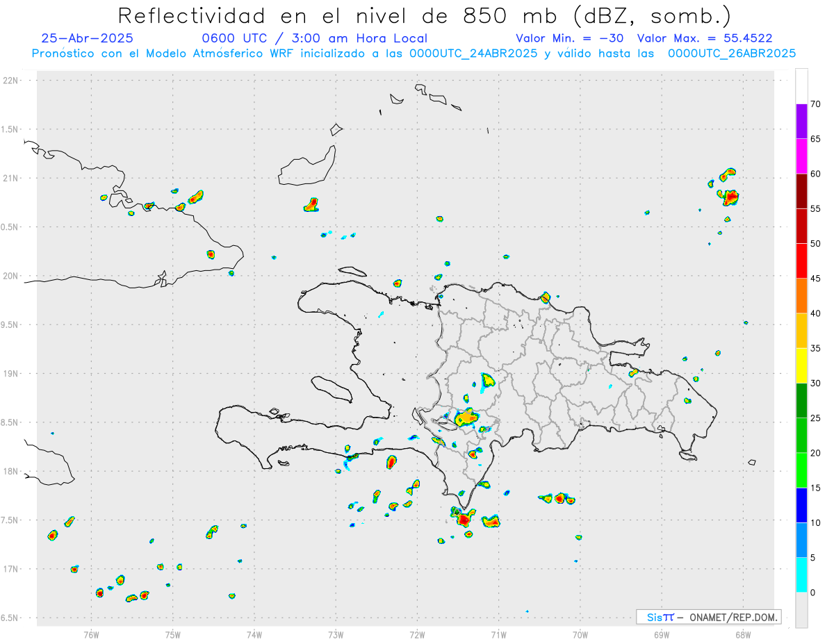This screenshot has height=644, width=834.
Task: Click the date text '25-Abr-2025'
Action: tap(87, 38)
